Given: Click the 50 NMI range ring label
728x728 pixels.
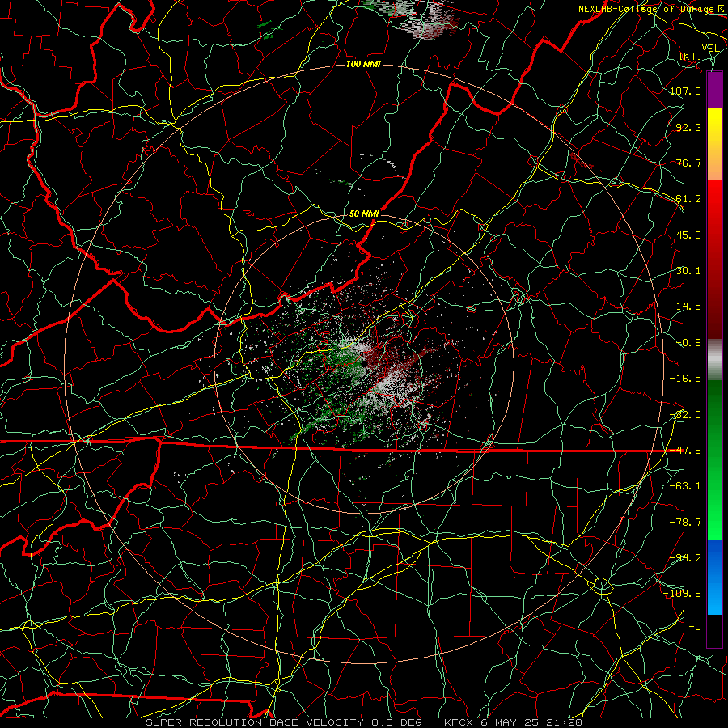Looking at the screenshot, I should pyautogui.click(x=365, y=214).
